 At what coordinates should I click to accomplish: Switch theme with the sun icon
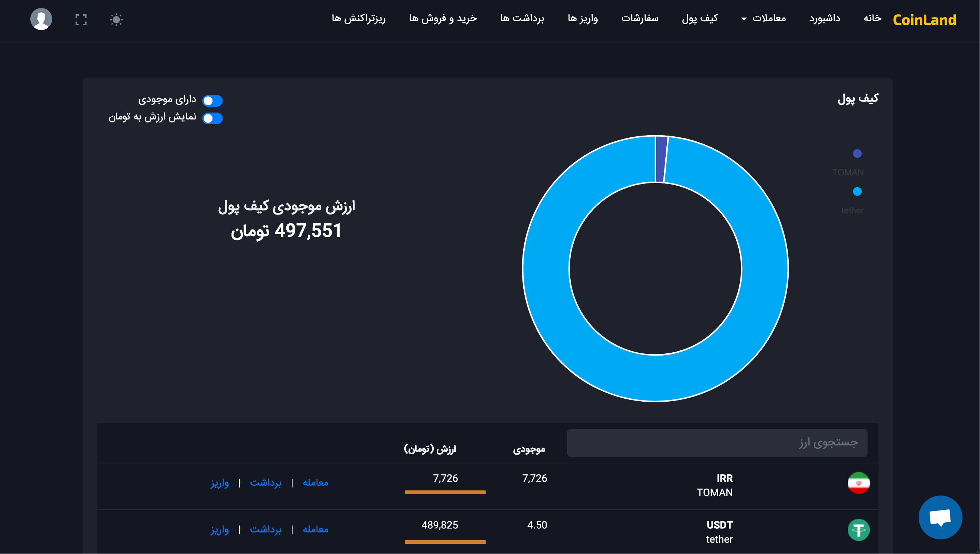pos(116,19)
